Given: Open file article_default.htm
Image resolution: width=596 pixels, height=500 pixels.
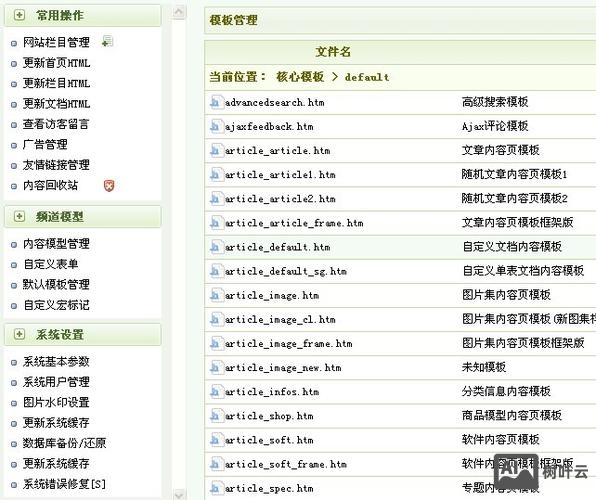Looking at the screenshot, I should (277, 247).
